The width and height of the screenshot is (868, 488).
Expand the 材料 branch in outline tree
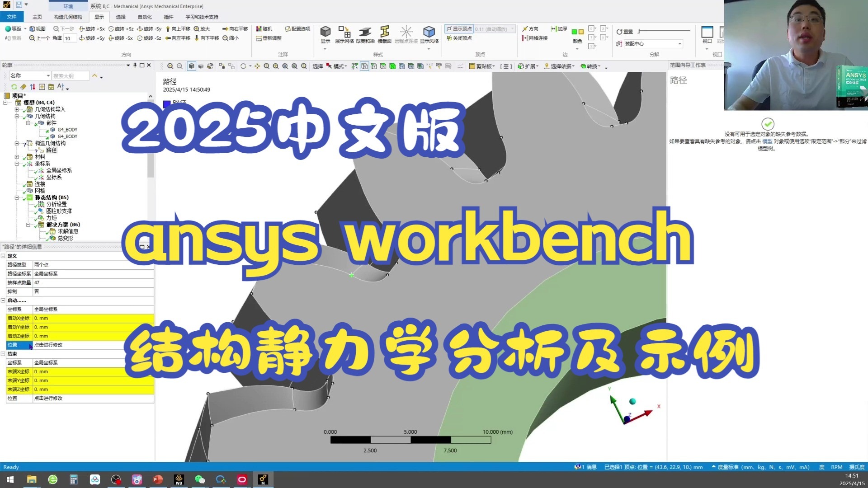point(16,157)
